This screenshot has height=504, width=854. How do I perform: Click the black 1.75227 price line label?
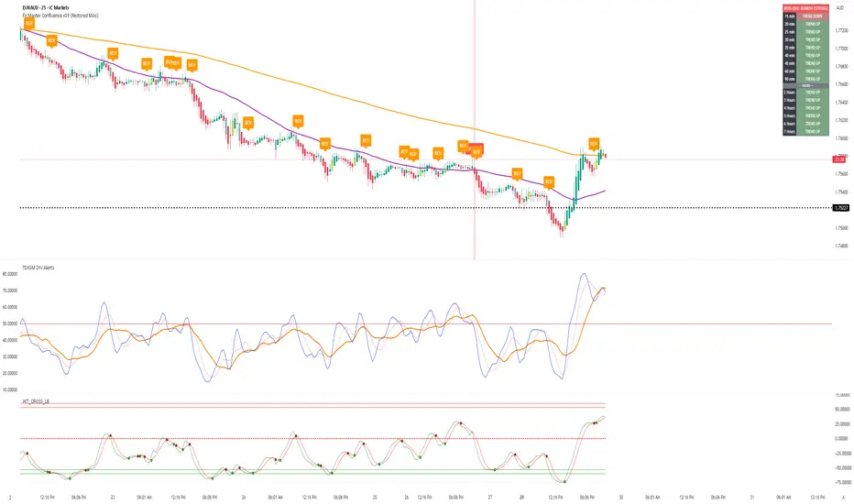pos(841,208)
